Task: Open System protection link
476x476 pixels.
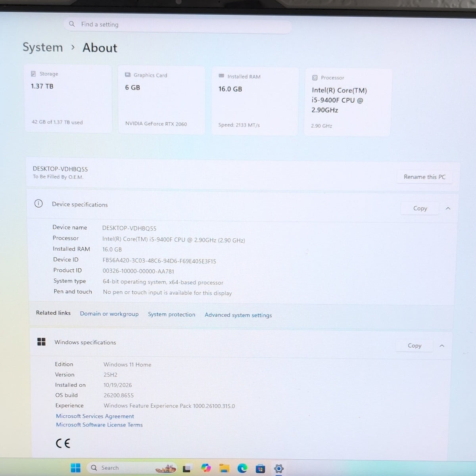Action: (171, 314)
